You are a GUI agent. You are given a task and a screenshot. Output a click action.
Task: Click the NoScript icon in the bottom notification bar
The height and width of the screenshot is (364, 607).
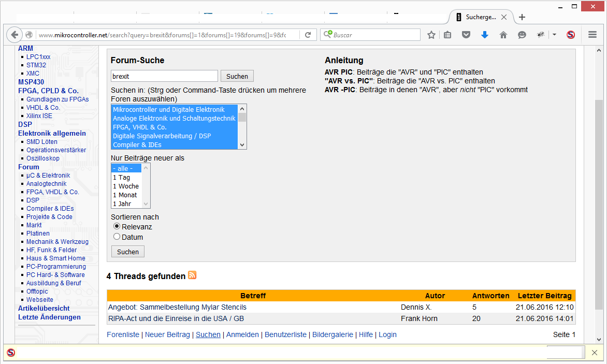click(x=11, y=353)
